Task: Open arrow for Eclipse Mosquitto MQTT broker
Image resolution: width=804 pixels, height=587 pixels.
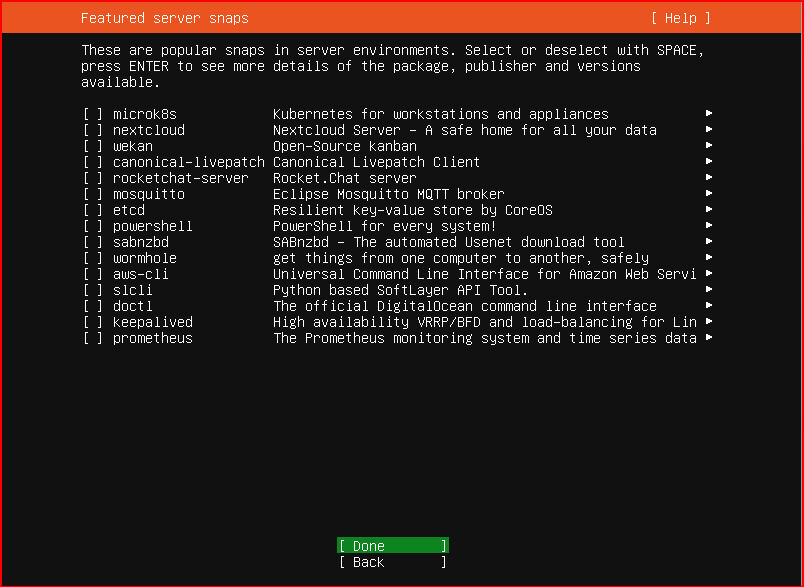Action: (x=709, y=193)
